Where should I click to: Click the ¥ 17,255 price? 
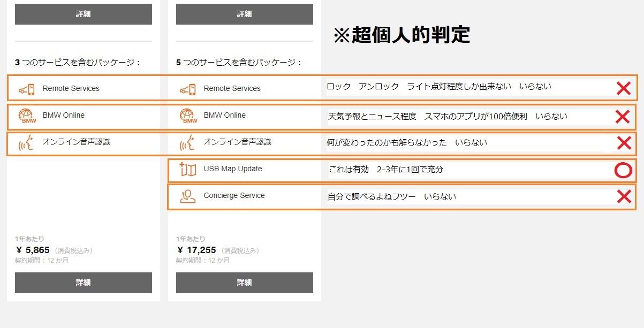[196, 250]
